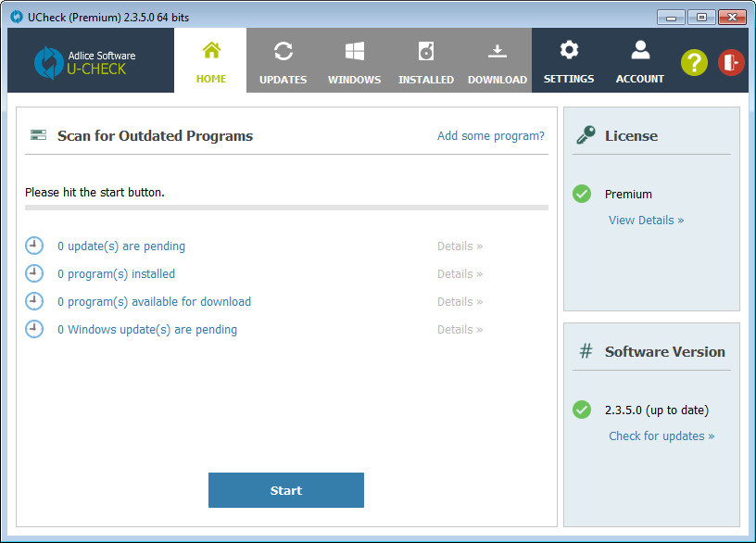Open the Account tab
Image resolution: width=756 pixels, height=543 pixels.
coord(640,60)
